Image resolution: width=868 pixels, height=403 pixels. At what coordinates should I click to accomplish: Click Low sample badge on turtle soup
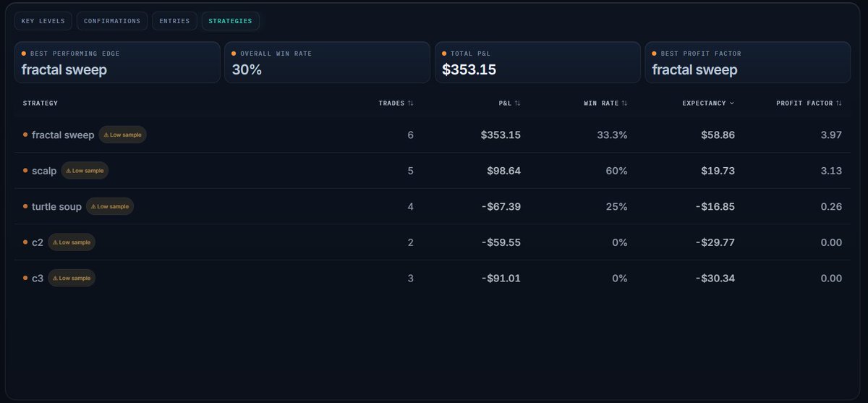[110, 206]
